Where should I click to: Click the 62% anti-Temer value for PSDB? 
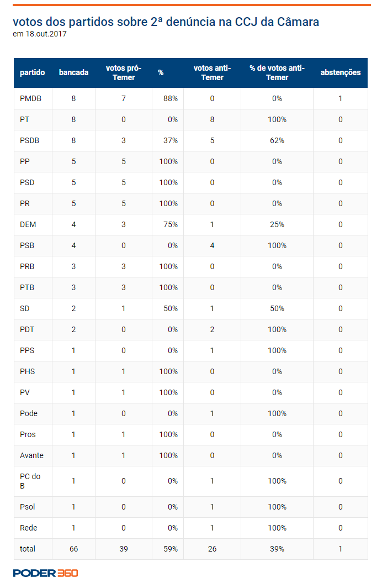point(277,140)
